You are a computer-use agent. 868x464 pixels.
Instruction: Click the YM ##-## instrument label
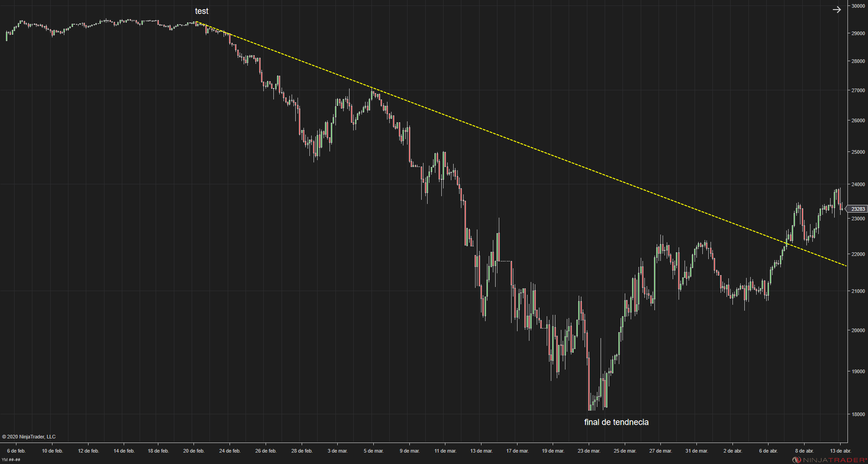11,459
